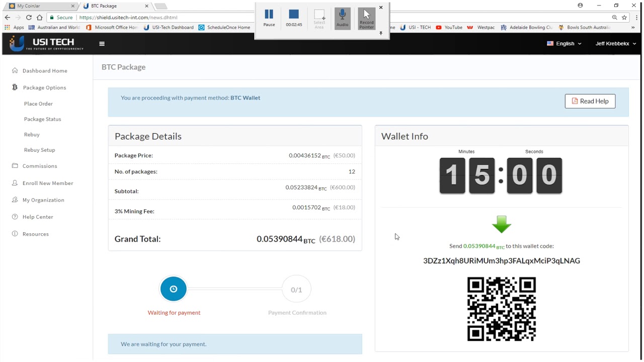Open Microsoft Office Home bookmark
This screenshot has width=644, height=362.
pyautogui.click(x=112, y=27)
